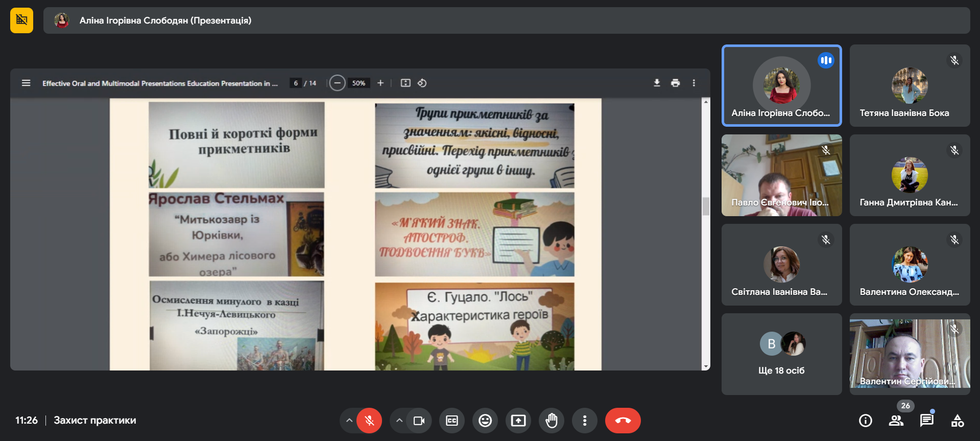The height and width of the screenshot is (441, 980).
Task: Download the PDF presentation
Action: pos(657,83)
